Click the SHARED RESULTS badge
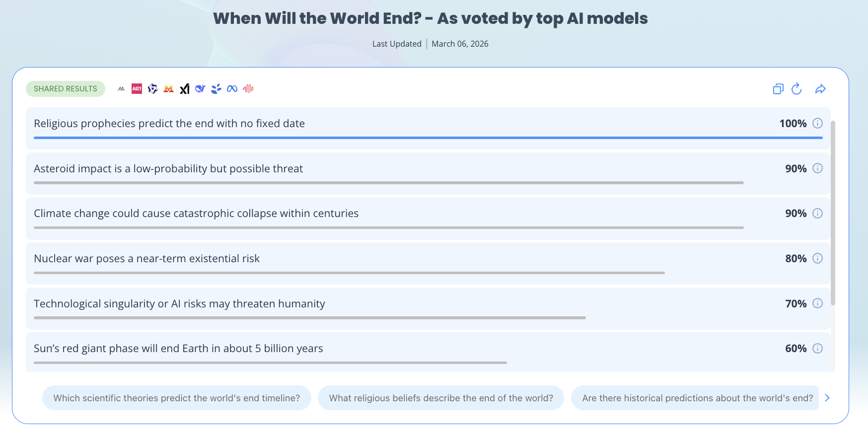The height and width of the screenshot is (436, 868). point(66,89)
